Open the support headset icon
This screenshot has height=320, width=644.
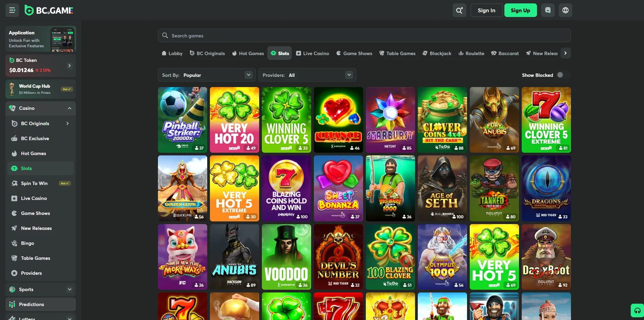(637, 310)
